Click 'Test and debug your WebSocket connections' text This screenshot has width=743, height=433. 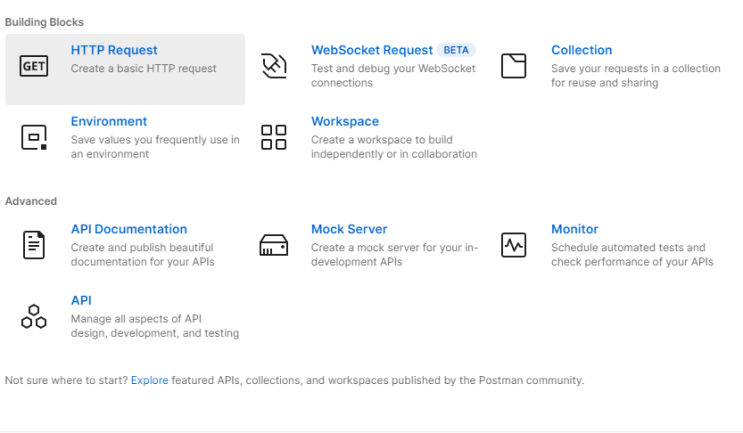[393, 76]
